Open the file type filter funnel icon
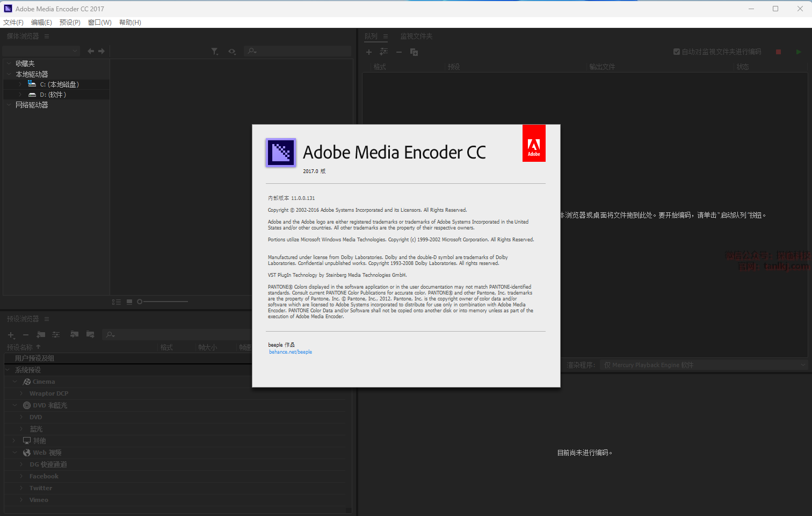 click(215, 52)
